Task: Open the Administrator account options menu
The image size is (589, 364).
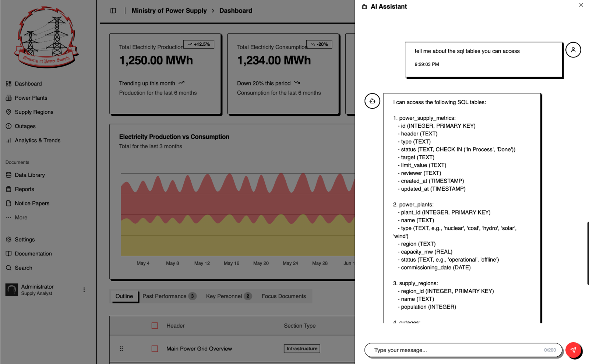Action: click(x=84, y=290)
